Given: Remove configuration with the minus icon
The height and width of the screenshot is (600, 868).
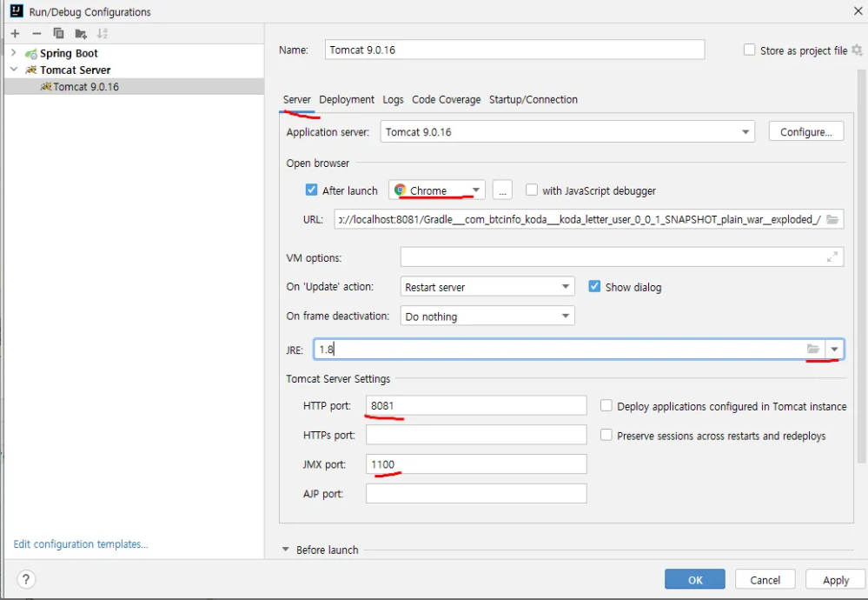Looking at the screenshot, I should tap(36, 34).
